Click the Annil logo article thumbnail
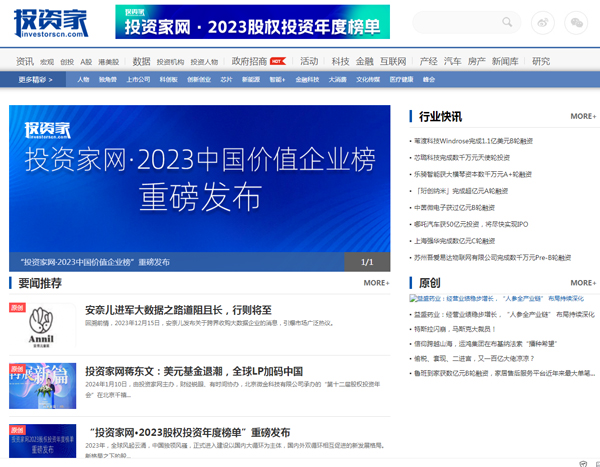 42,326
